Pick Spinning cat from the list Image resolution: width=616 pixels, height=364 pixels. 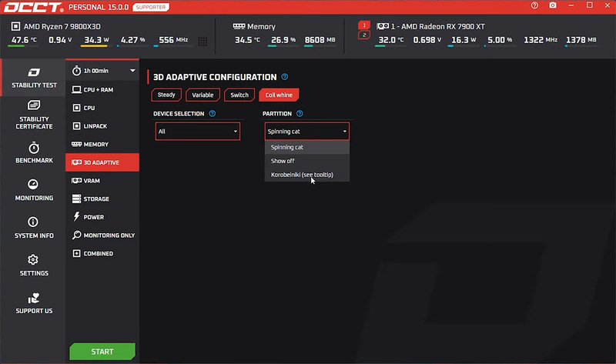pyautogui.click(x=306, y=147)
